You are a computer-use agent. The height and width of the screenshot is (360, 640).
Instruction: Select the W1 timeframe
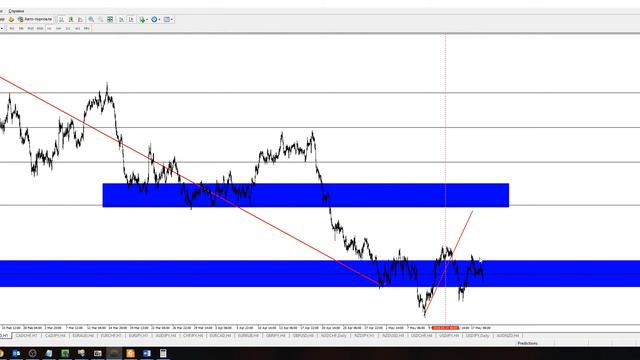[78, 29]
